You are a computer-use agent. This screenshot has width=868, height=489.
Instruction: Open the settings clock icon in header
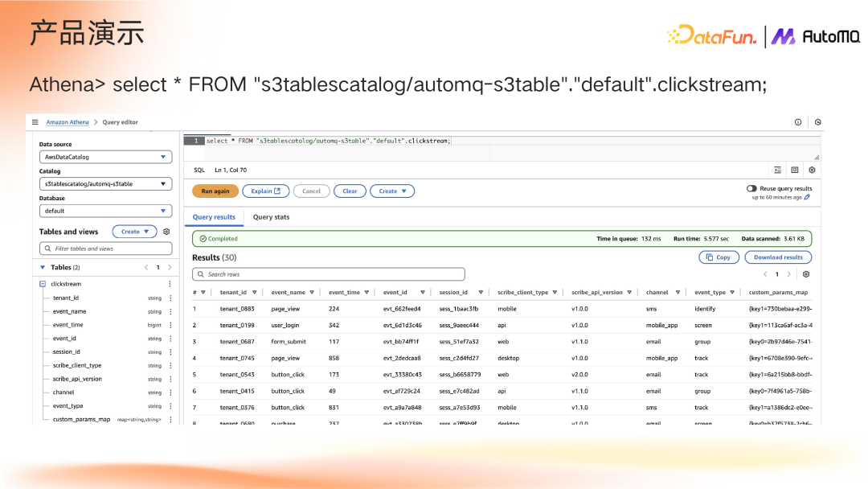pos(817,121)
